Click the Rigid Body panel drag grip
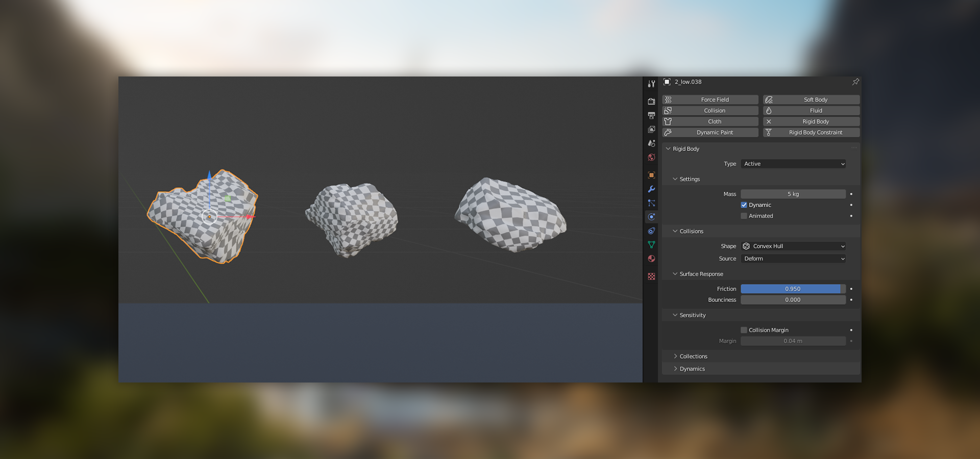Viewport: 980px width, 459px height. (854, 148)
